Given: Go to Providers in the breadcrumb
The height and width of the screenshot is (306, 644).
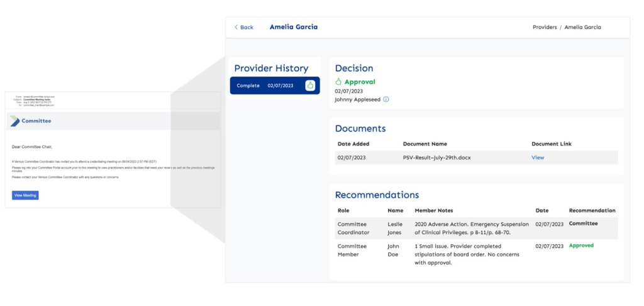Looking at the screenshot, I should [x=545, y=27].
